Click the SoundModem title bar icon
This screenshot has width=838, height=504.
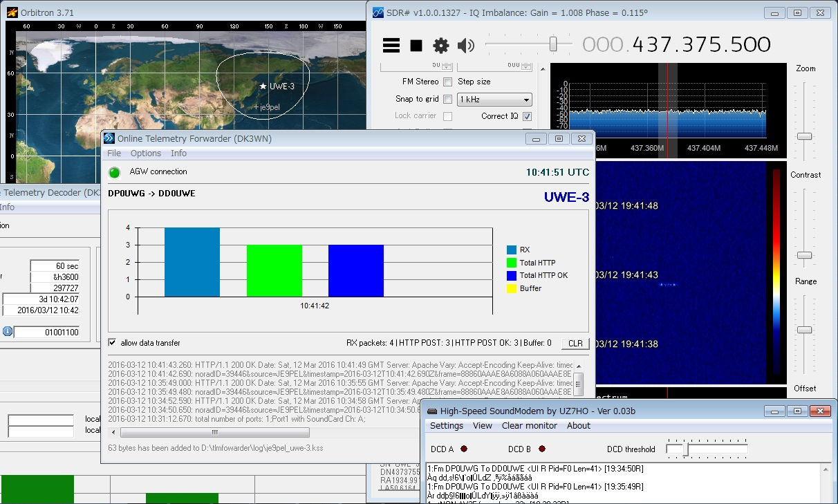click(x=431, y=411)
